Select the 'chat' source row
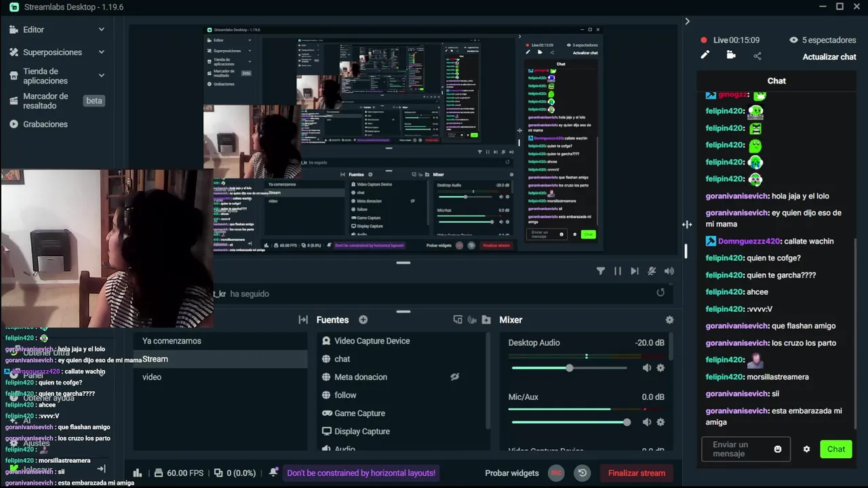Viewport: 868px width, 488px height. click(x=401, y=359)
